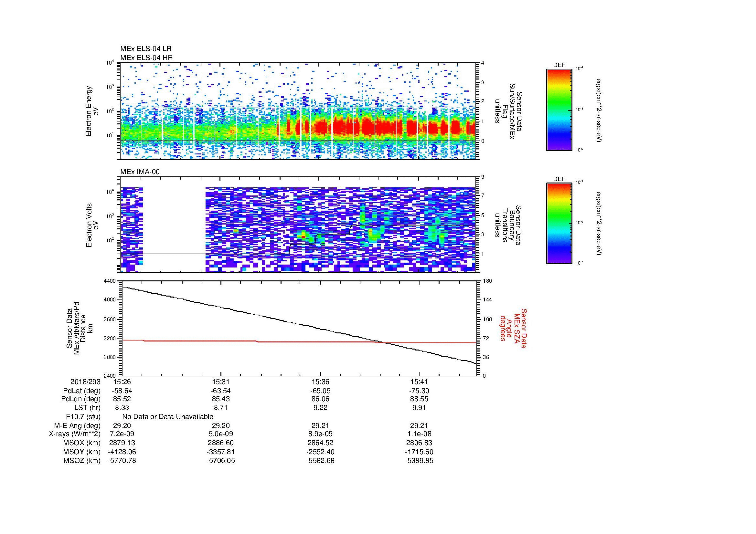
Task: Click the lower colorbar ergs units label
Action: pyautogui.click(x=599, y=224)
